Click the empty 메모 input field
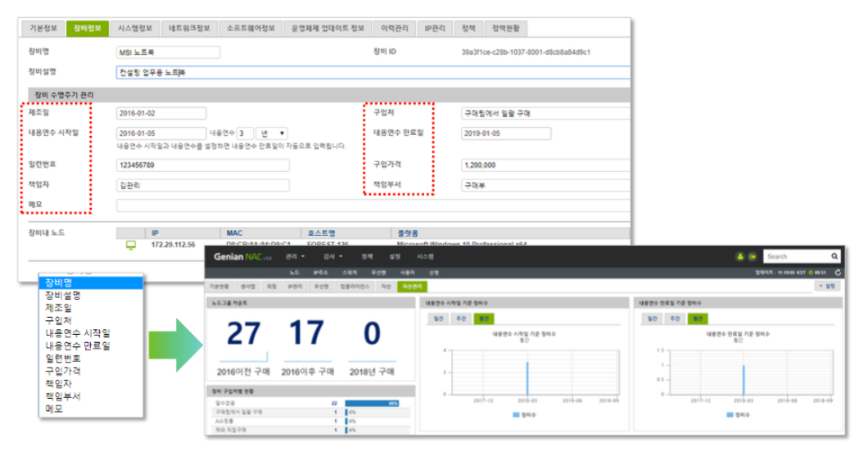 point(373,205)
